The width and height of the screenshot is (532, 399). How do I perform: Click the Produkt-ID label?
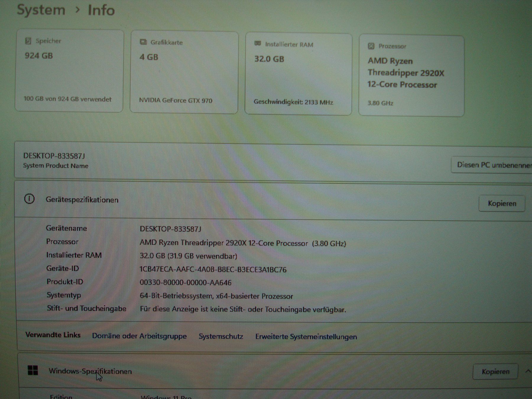65,282
